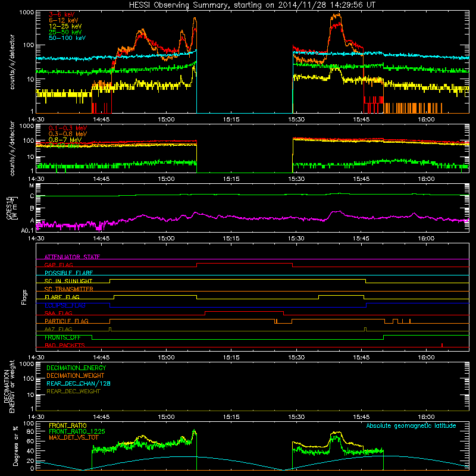Select the M class tick on GOES plot
This screenshot has width=476, height=476.
coord(32,186)
